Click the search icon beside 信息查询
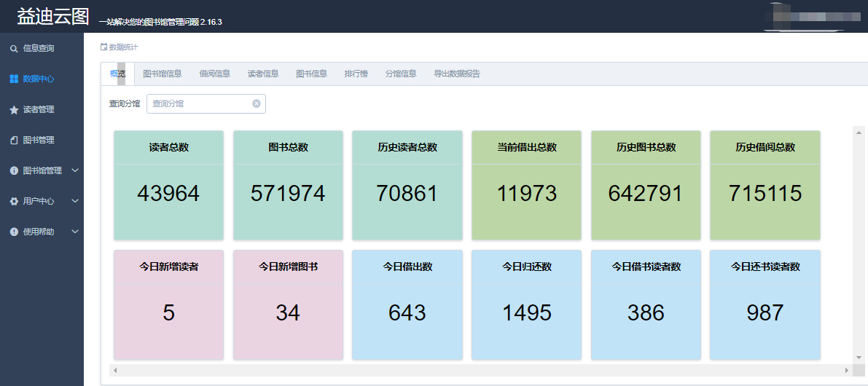This screenshot has height=386, width=868. click(14, 49)
